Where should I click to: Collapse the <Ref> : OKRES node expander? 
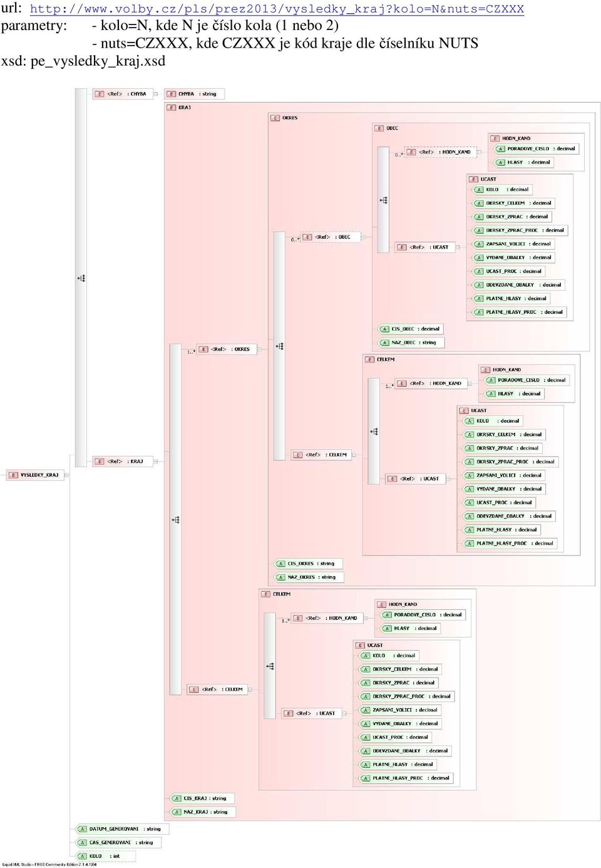click(260, 349)
